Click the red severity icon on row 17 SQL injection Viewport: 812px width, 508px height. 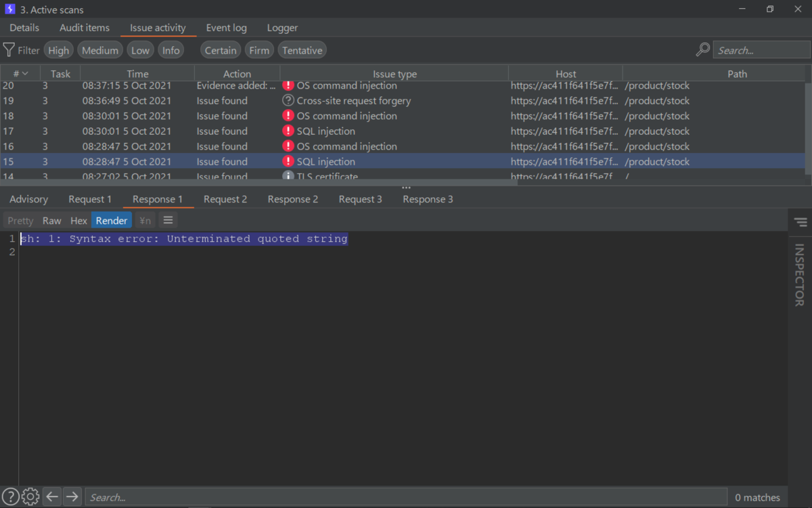click(x=288, y=131)
